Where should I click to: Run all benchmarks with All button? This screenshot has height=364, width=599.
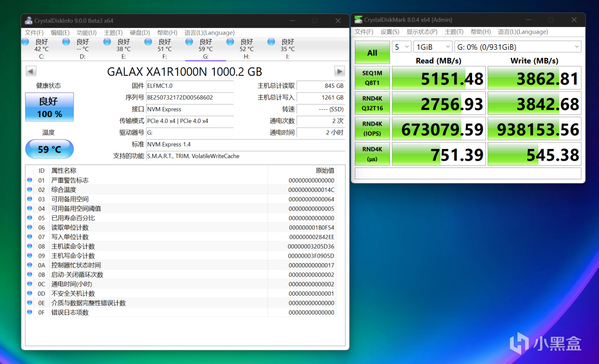tap(372, 53)
